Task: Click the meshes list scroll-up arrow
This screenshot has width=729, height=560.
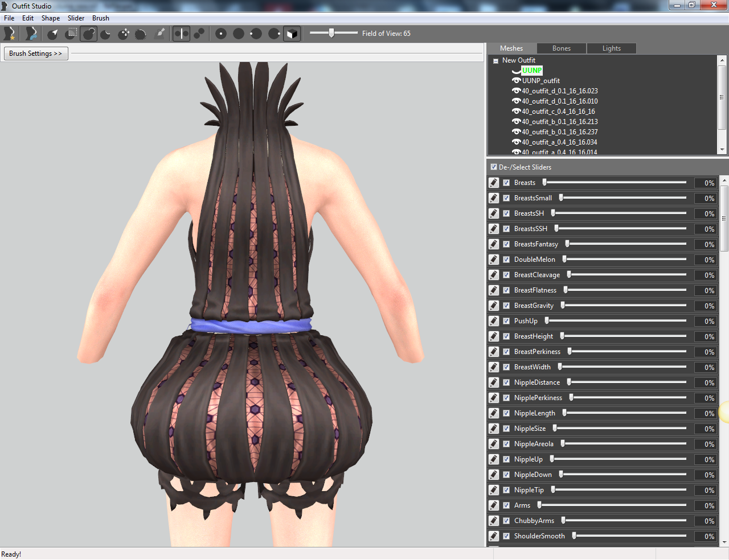Action: pyautogui.click(x=722, y=60)
